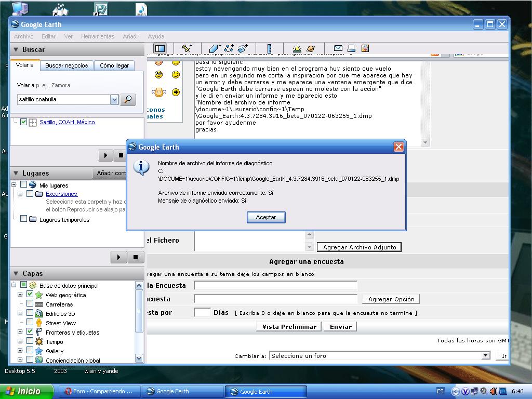Click the Lugares temporales folder icon
The image size is (532, 399).
[x=33, y=219]
